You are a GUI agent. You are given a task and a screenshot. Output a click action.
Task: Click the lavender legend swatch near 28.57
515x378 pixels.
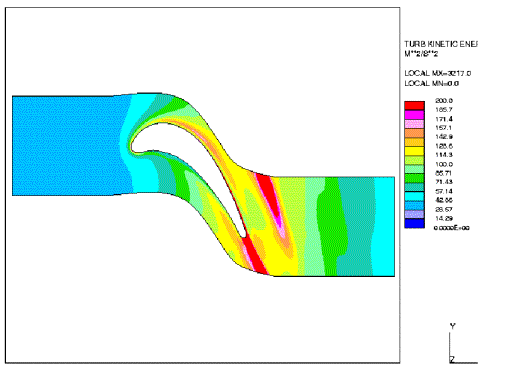tap(414, 214)
